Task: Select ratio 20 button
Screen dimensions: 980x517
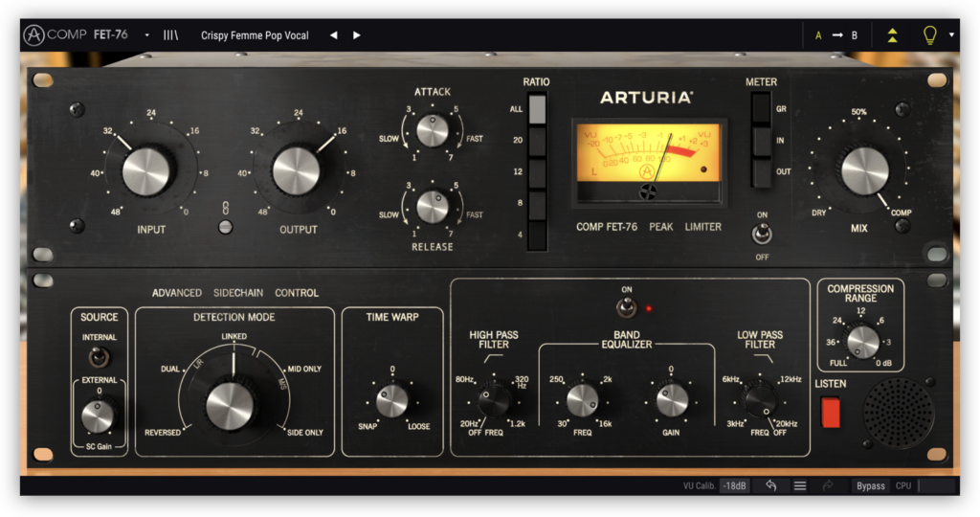Action: [x=537, y=141]
